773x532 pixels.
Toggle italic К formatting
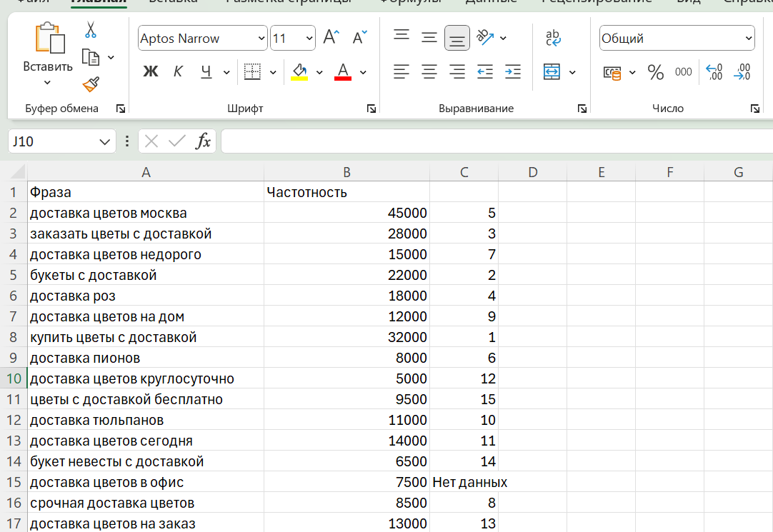178,72
